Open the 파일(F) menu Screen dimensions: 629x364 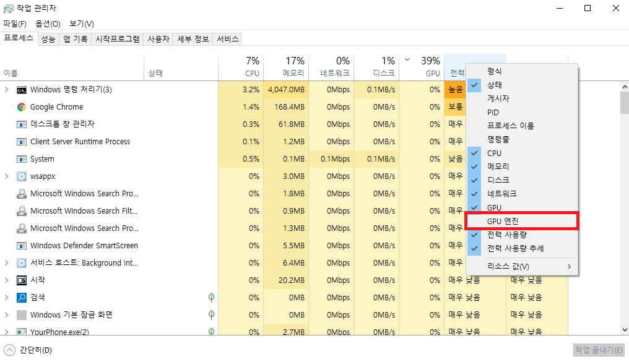(15, 24)
